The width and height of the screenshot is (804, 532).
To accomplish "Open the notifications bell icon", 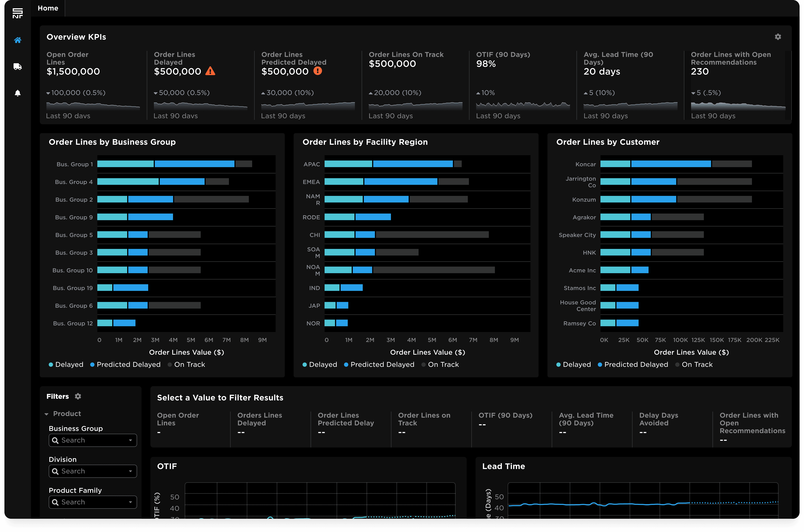I will point(18,93).
